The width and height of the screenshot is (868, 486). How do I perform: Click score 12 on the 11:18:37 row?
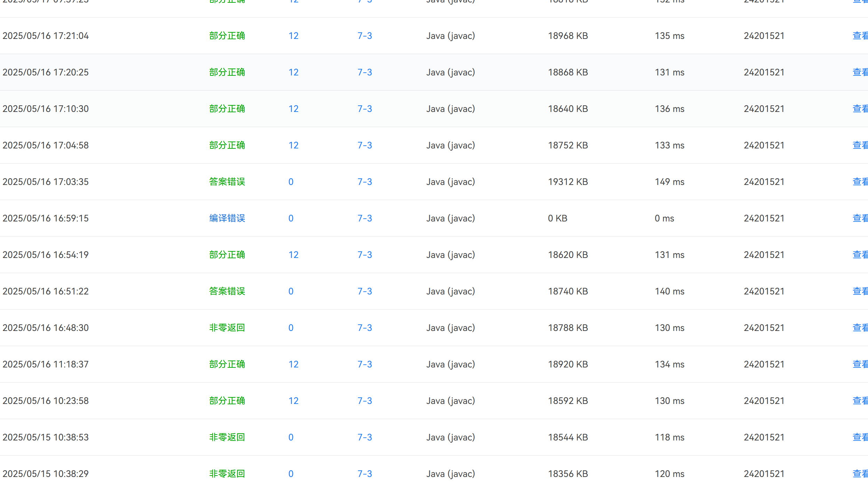(293, 364)
